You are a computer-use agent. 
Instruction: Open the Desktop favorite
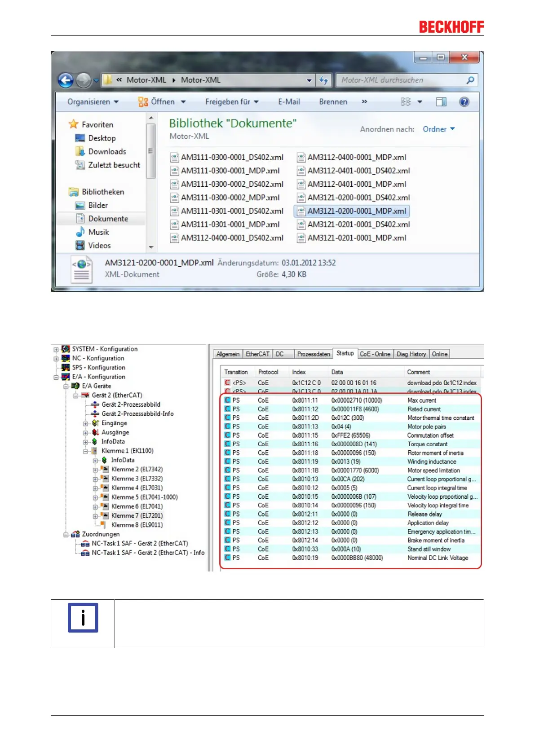coord(102,138)
